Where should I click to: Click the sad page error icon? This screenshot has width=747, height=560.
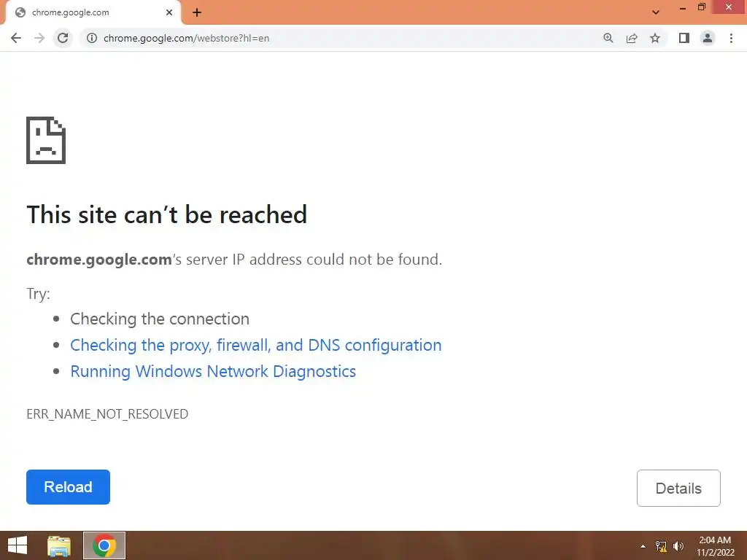pyautogui.click(x=46, y=140)
